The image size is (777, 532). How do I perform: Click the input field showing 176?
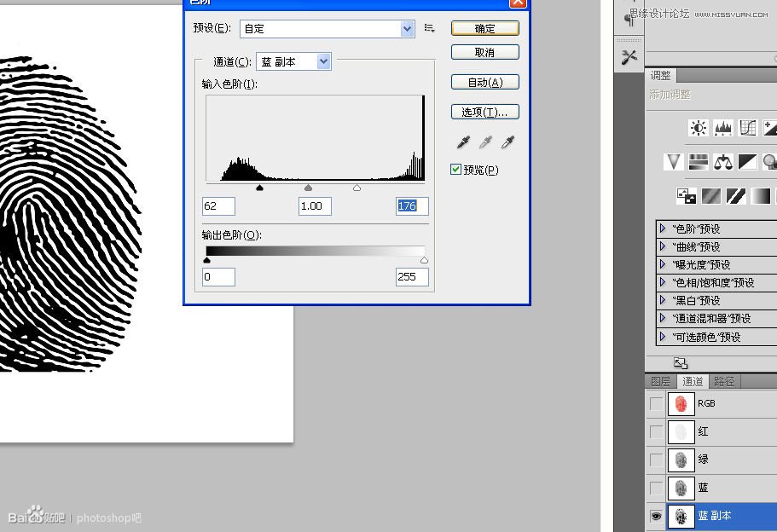[x=412, y=205]
